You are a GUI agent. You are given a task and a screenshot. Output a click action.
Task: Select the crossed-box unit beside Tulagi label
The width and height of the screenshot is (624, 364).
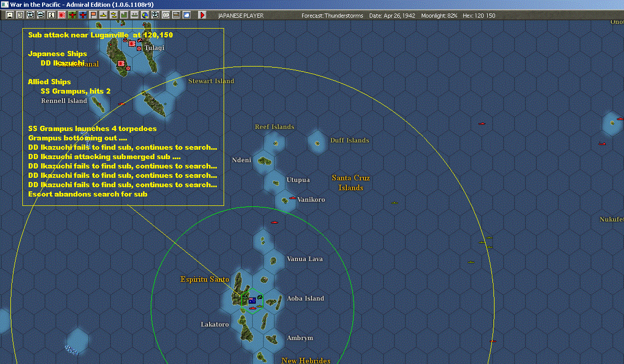point(139,48)
